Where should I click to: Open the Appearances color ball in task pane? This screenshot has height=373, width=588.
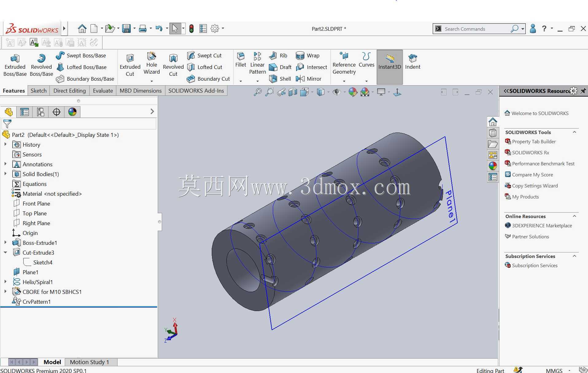pyautogui.click(x=493, y=166)
